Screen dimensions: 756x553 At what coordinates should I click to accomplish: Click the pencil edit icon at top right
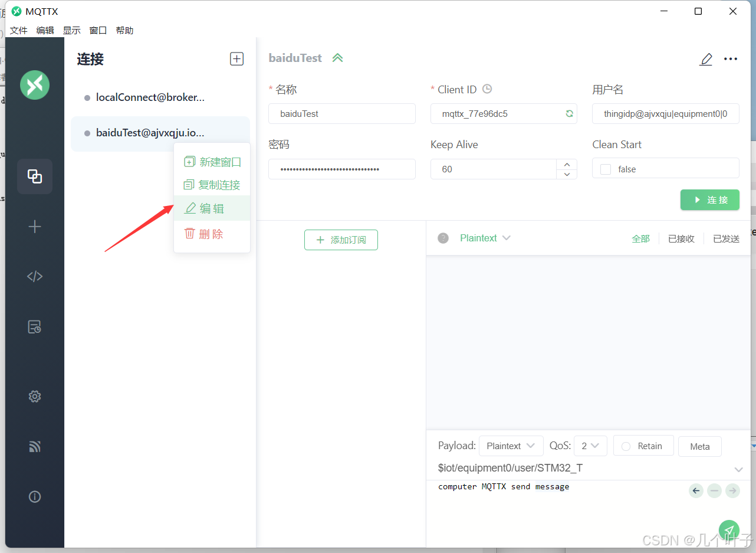pos(706,59)
